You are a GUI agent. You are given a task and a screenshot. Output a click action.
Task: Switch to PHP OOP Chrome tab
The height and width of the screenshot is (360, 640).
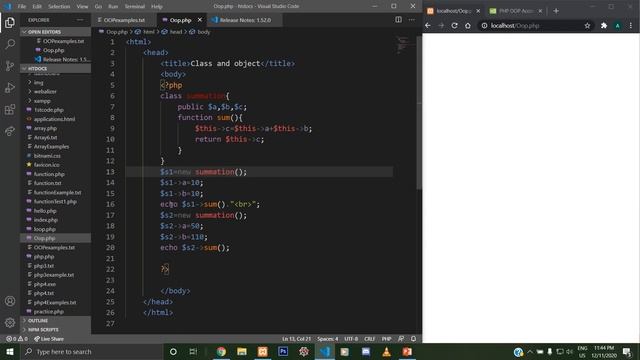515,11
